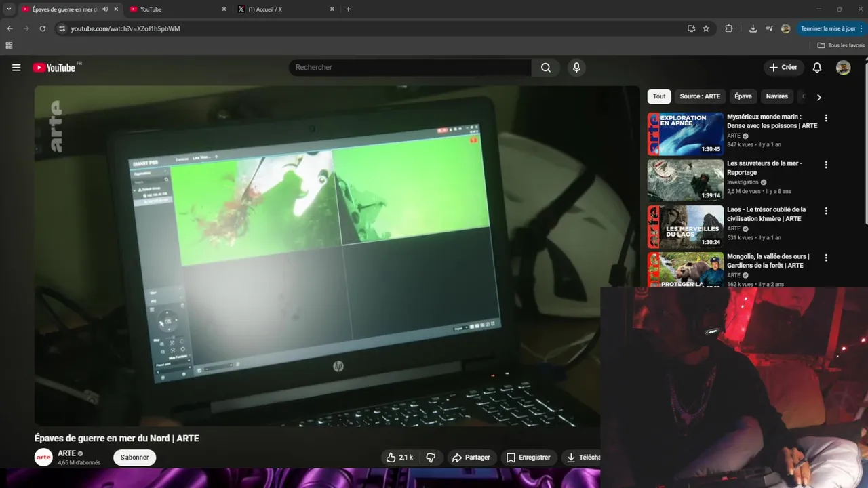Bookmark this page with the star
The height and width of the screenshot is (488, 868).
[x=706, y=28]
